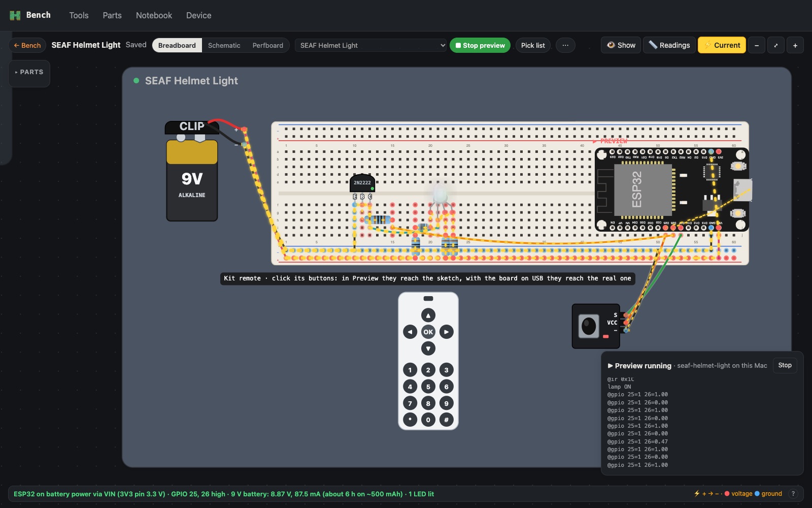The height and width of the screenshot is (508, 812).
Task: Open the SEAF Helmet Light project dropdown
Action: point(370,45)
